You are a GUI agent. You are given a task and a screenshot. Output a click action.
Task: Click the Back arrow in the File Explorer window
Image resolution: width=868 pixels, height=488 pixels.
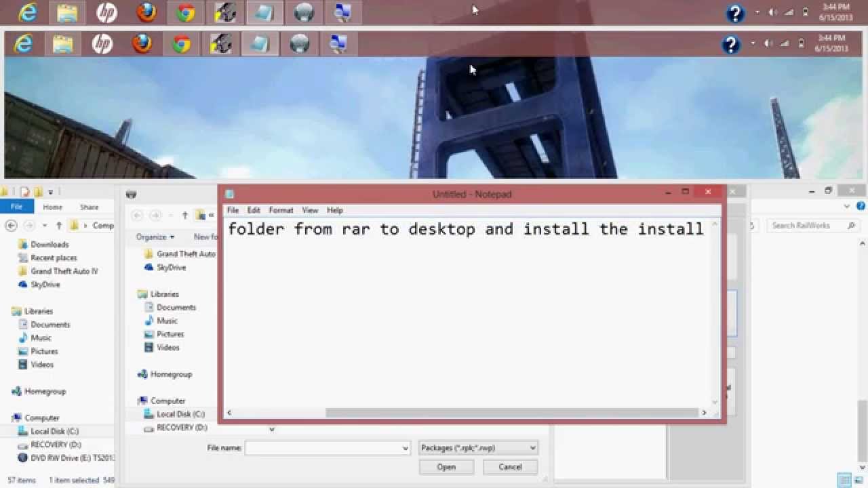tap(11, 225)
